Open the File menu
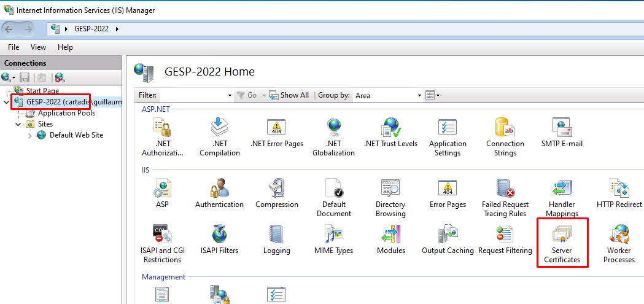644x304 pixels. [14, 47]
